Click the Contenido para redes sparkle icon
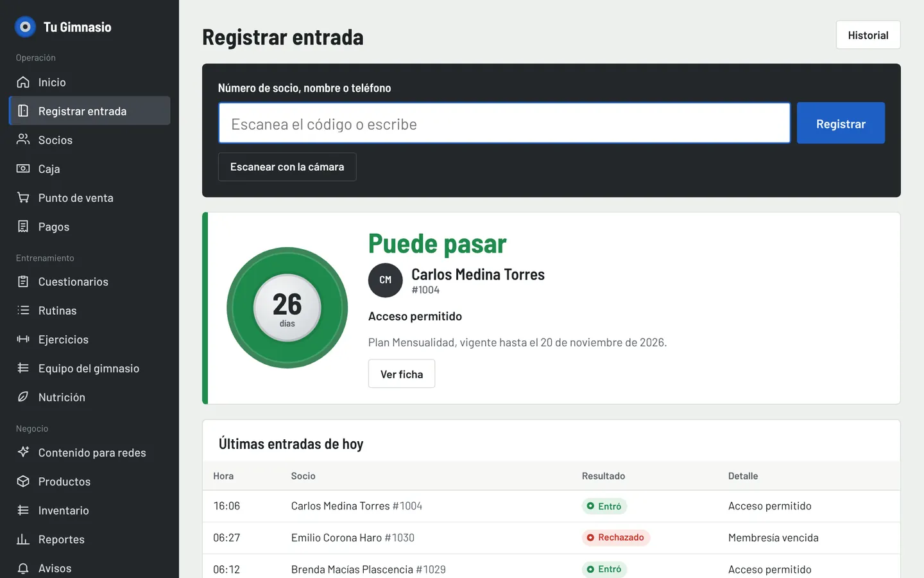The image size is (924, 578). (23, 452)
